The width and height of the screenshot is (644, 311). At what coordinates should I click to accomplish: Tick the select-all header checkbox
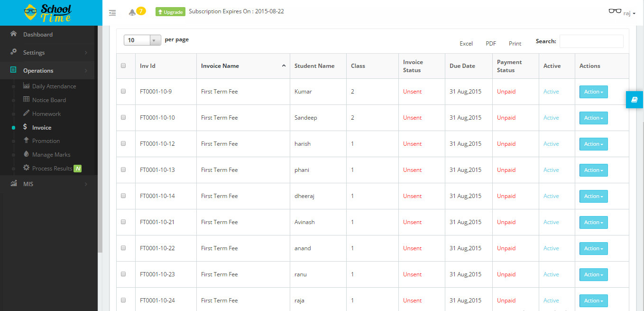(x=123, y=66)
